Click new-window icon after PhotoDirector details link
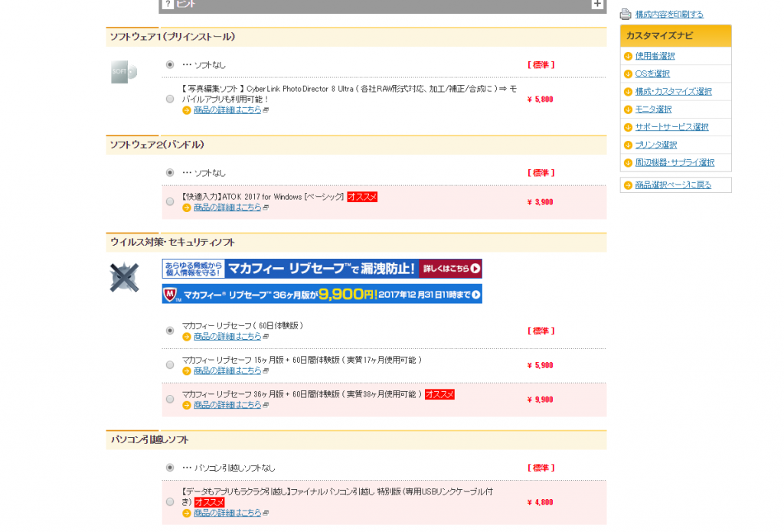The height and width of the screenshot is (532, 784). (266, 110)
